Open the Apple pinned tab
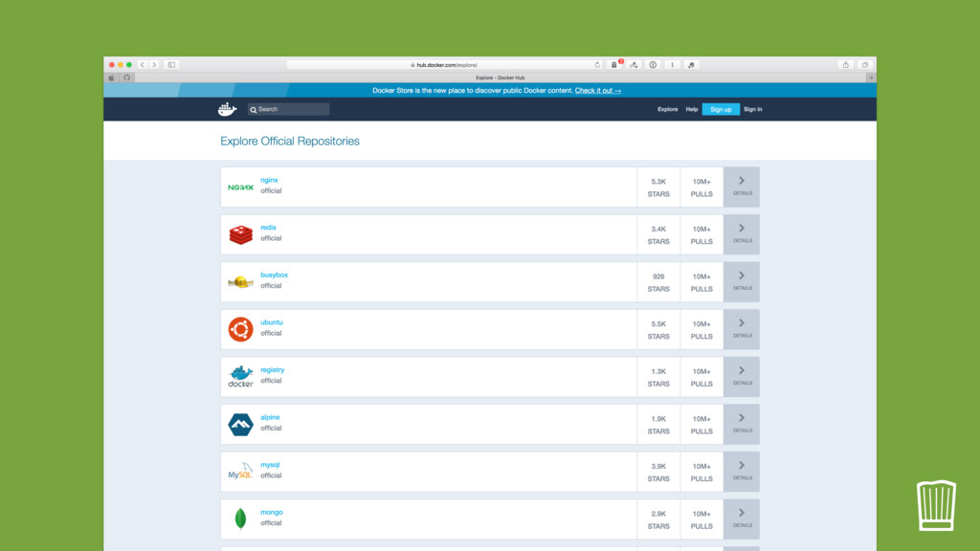 click(x=111, y=78)
